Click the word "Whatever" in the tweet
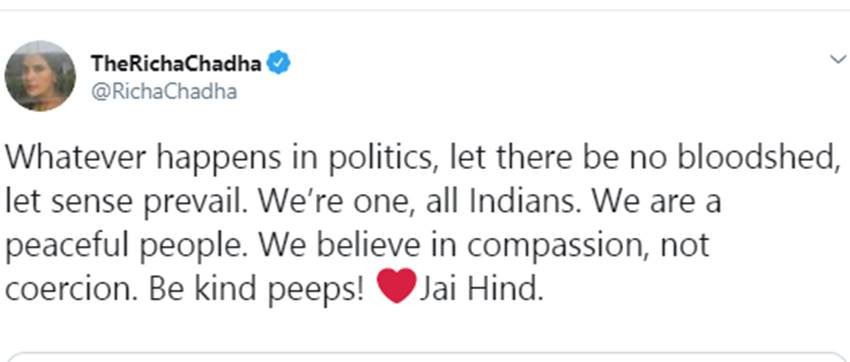 (x=76, y=158)
